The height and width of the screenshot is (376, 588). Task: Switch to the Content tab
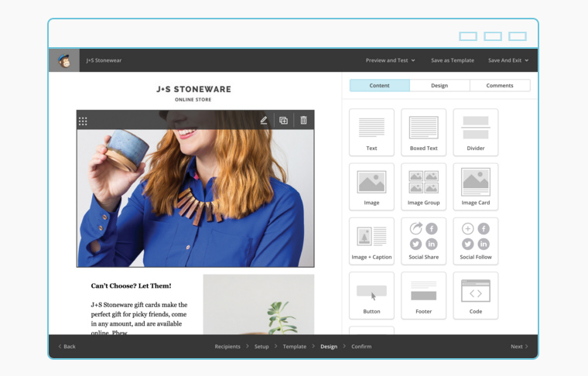380,85
